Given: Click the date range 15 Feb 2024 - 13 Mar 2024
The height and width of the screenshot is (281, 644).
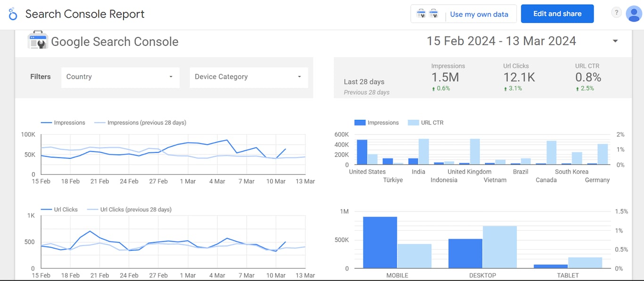Looking at the screenshot, I should point(501,41).
